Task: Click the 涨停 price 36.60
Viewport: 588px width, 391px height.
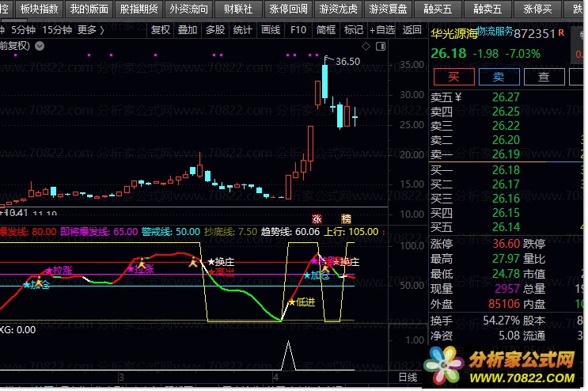Action: click(x=506, y=244)
